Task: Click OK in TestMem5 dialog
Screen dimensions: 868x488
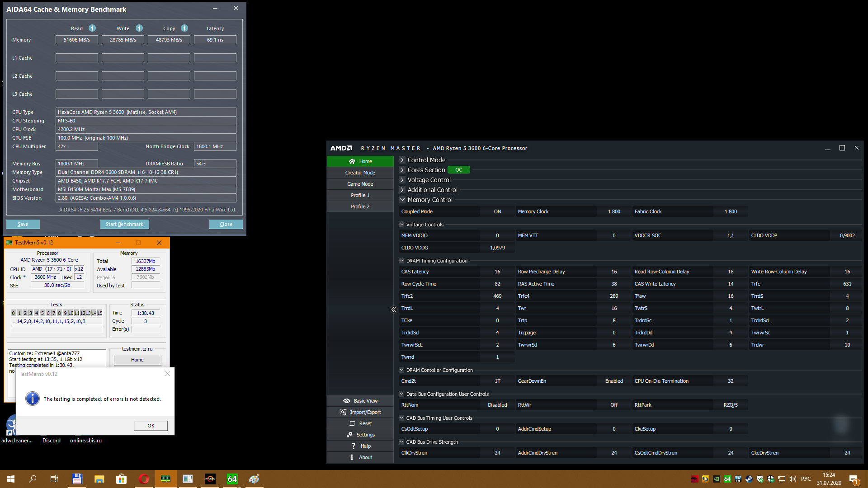Action: tap(151, 426)
